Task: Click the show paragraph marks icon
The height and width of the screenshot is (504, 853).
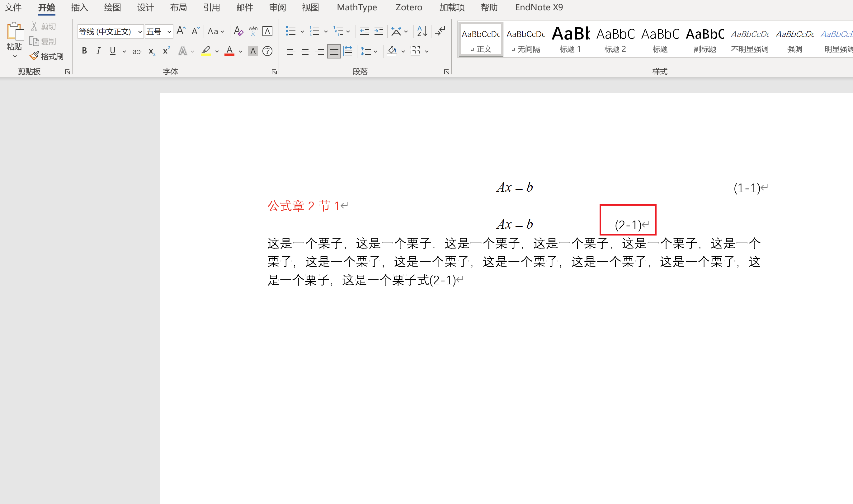Action: (x=440, y=31)
